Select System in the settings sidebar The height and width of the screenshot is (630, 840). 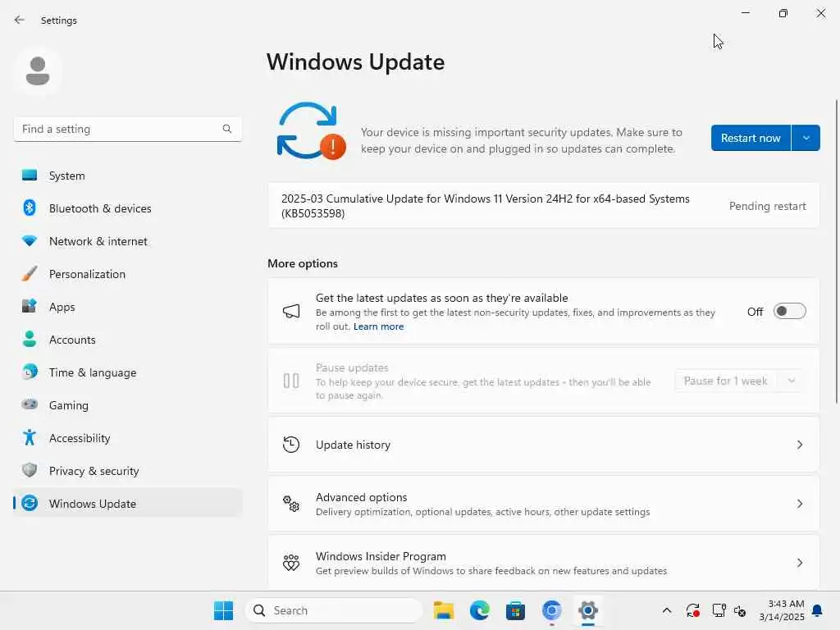128,176
